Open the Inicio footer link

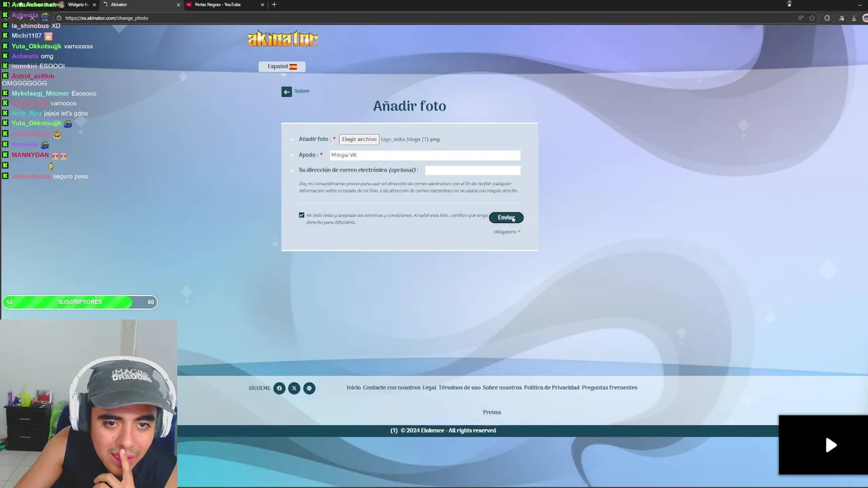[x=353, y=388]
